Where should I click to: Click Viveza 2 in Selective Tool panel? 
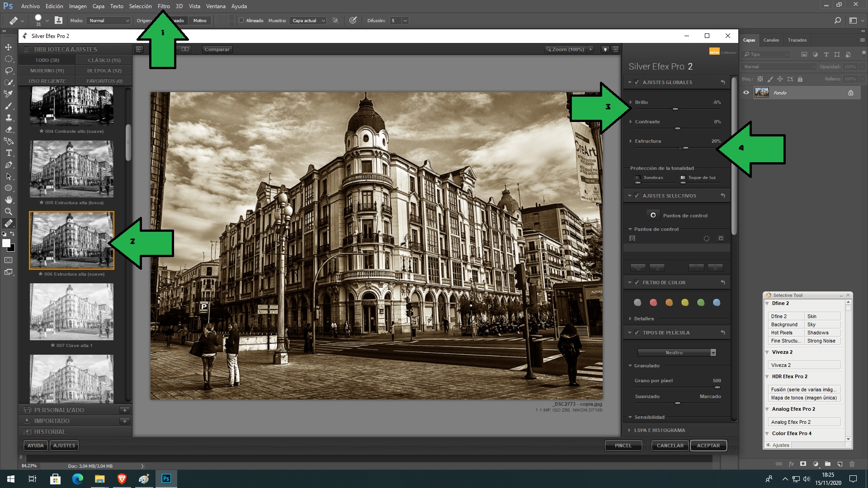[x=804, y=365]
